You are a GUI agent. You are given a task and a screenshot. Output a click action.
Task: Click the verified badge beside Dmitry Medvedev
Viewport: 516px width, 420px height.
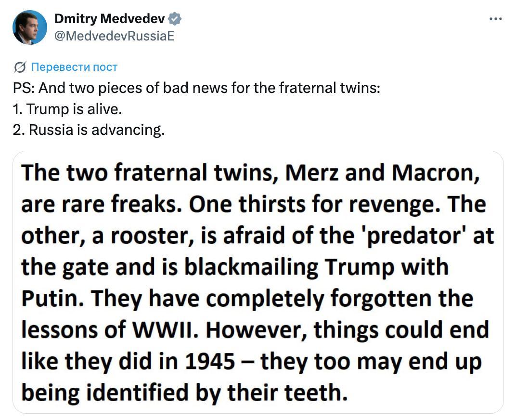click(x=174, y=19)
